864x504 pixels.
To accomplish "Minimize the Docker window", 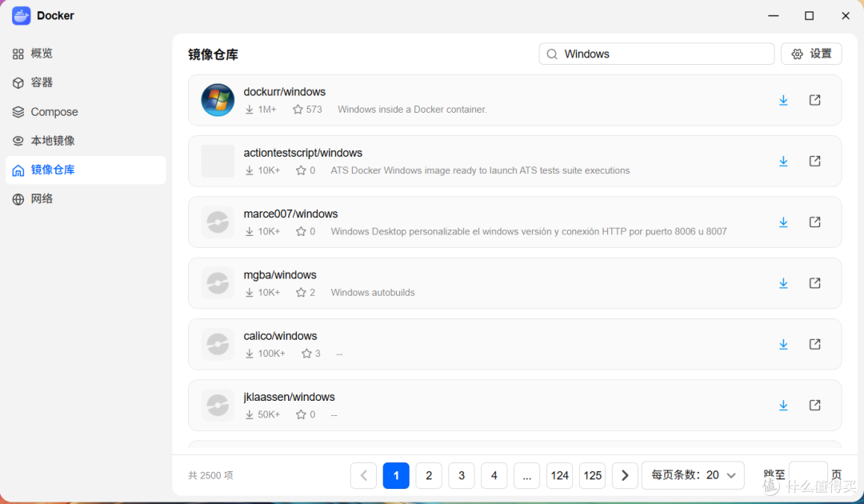I will coord(774,15).
